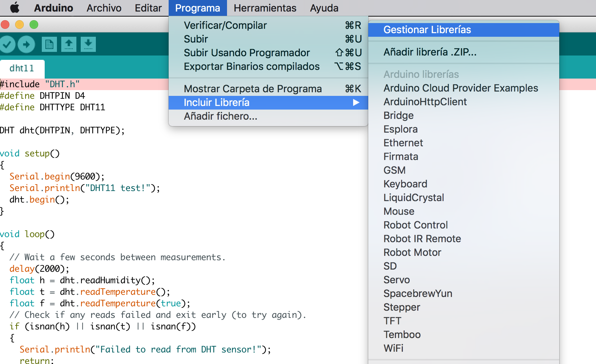Viewport: 596px width, 364px height.
Task: Click the delay(2000); line
Action: 39,269
